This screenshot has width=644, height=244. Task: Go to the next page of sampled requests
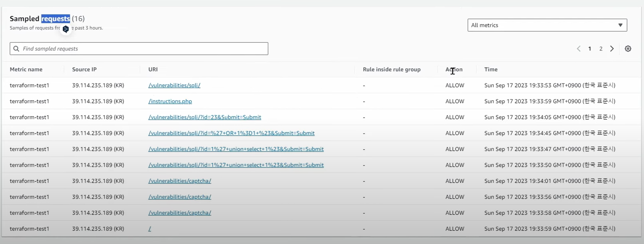click(x=612, y=49)
